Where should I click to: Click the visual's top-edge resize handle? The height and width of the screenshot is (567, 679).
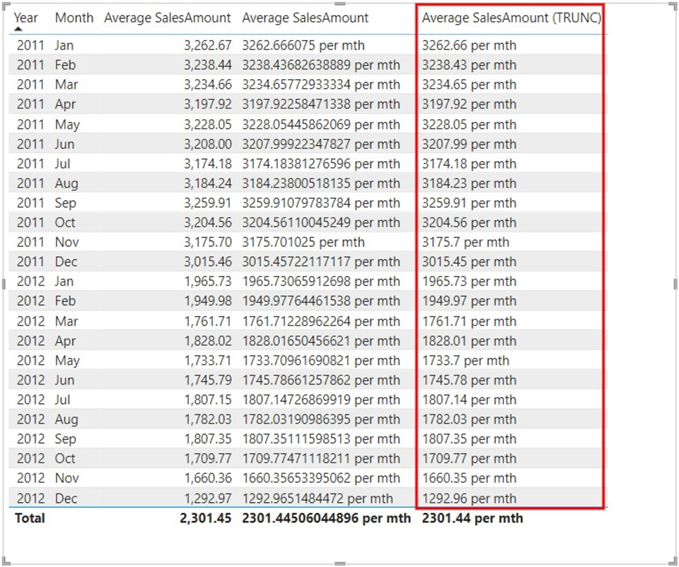click(340, 4)
